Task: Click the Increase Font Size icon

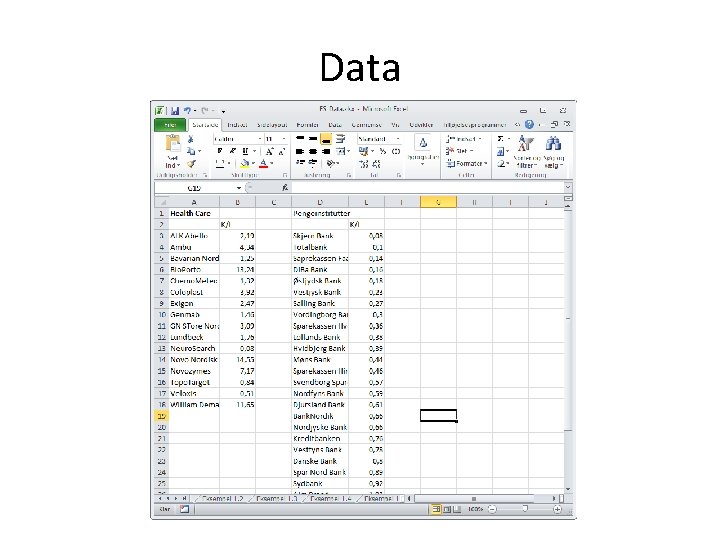Action: click(x=270, y=151)
